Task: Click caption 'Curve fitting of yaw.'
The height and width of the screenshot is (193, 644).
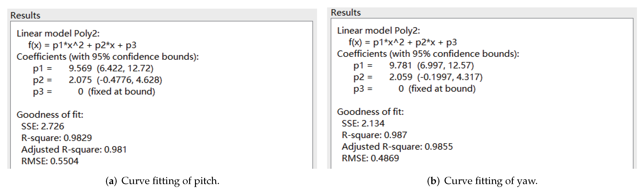Action: pyautogui.click(x=483, y=181)
